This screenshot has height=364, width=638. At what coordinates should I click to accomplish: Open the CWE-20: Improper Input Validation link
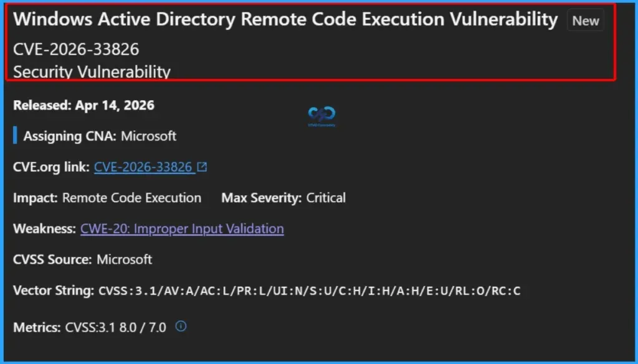[x=182, y=229]
